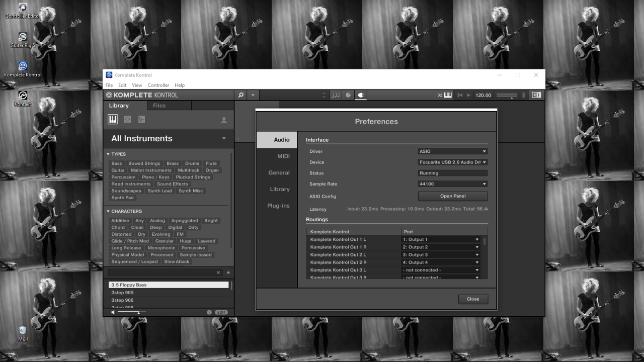
Task: Click the search magnifier icon in header
Action: pyautogui.click(x=240, y=95)
